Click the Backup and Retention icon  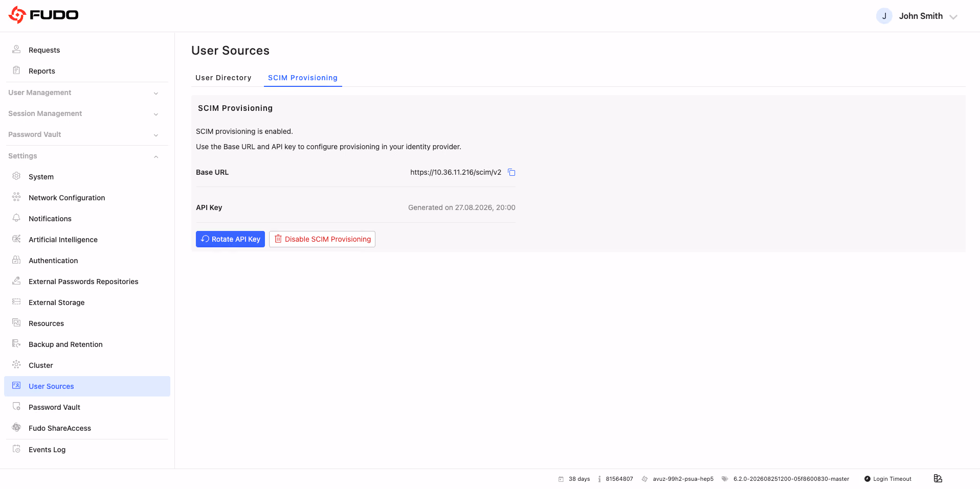pyautogui.click(x=16, y=344)
